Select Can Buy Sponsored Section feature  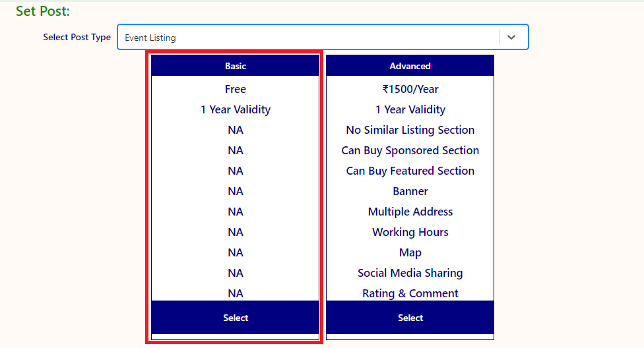(x=410, y=150)
